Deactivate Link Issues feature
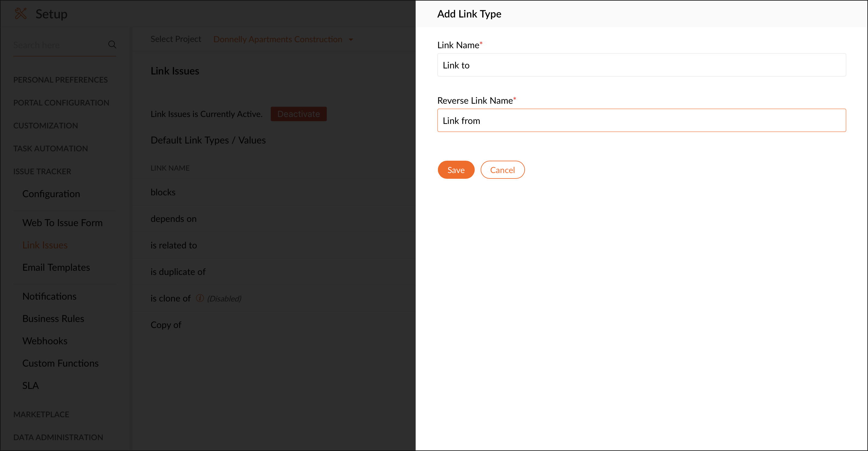 pos(298,114)
